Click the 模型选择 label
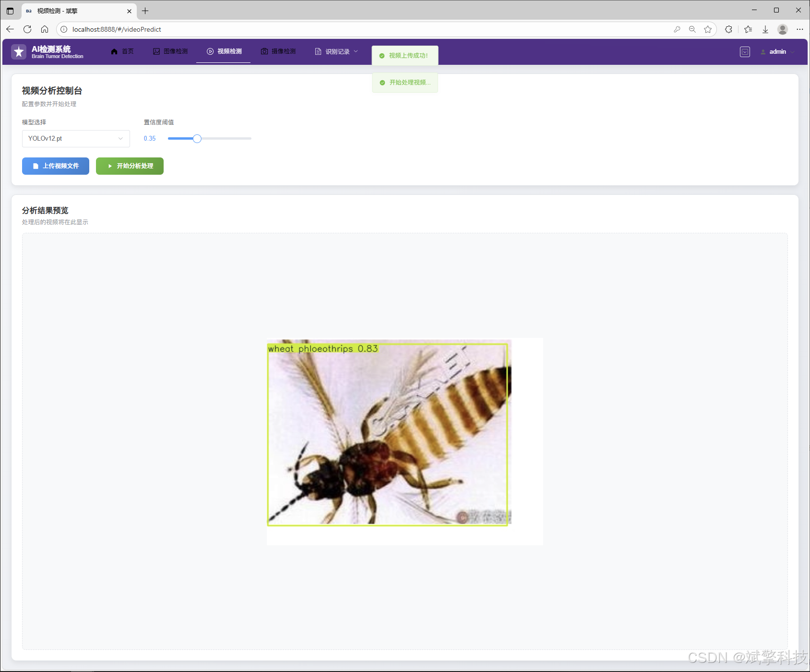 pos(34,122)
